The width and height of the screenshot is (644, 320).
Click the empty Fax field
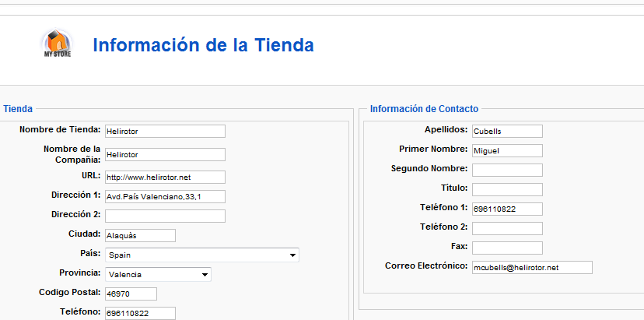(x=507, y=248)
